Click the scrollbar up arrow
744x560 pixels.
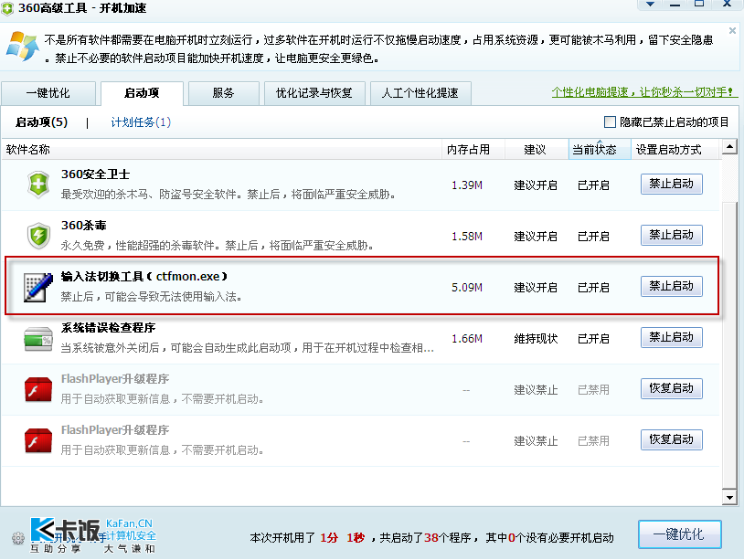(x=729, y=147)
